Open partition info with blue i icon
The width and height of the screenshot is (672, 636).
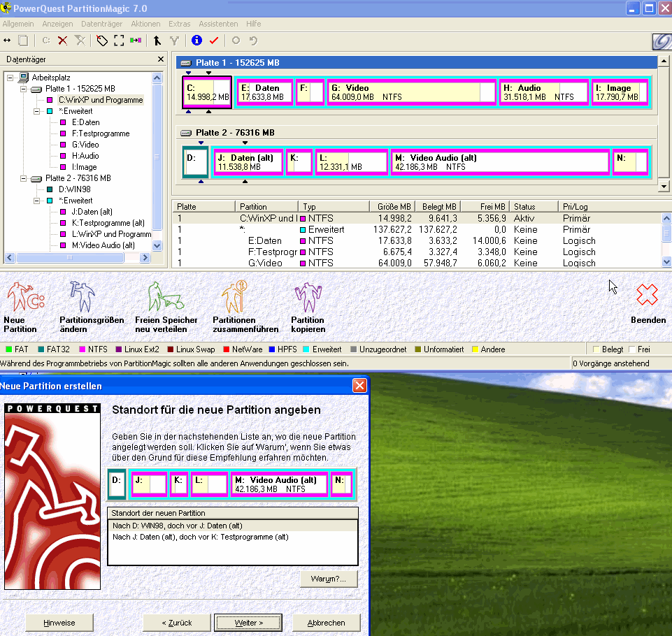click(196, 41)
